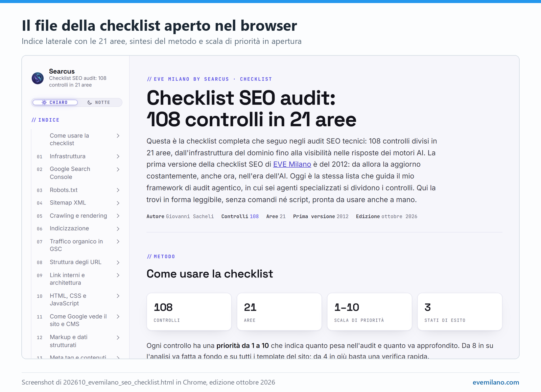
Task: Click the Struttura degli URL chevron
Action: pyautogui.click(x=118, y=263)
